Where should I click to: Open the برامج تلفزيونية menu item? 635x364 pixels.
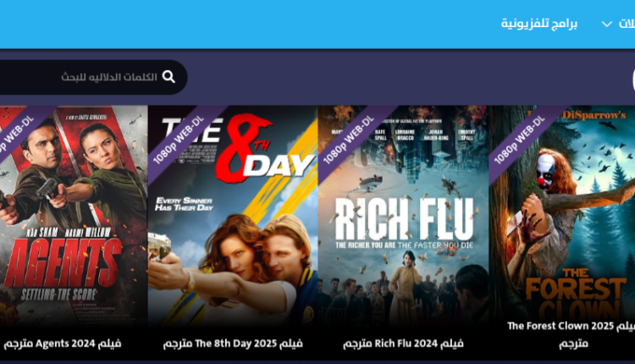pos(539,24)
